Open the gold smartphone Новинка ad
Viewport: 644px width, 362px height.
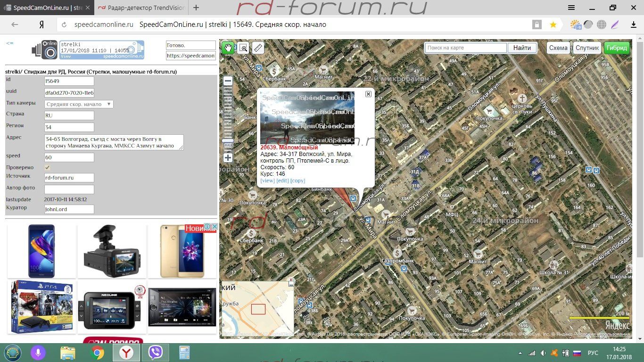coord(182,251)
